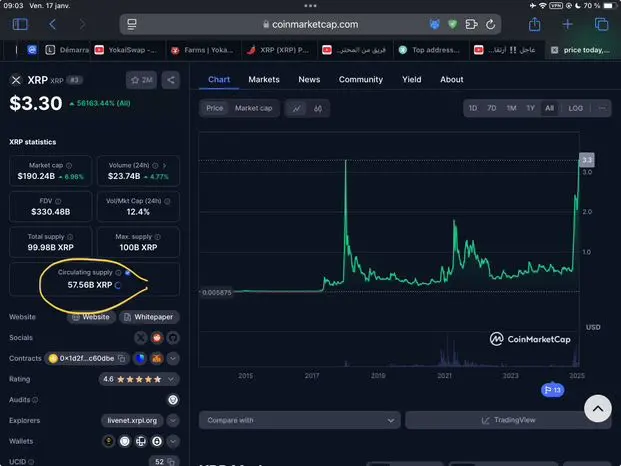The width and height of the screenshot is (621, 466).
Task: Open the three-dot multitasking menu at top
Action: 310,6
